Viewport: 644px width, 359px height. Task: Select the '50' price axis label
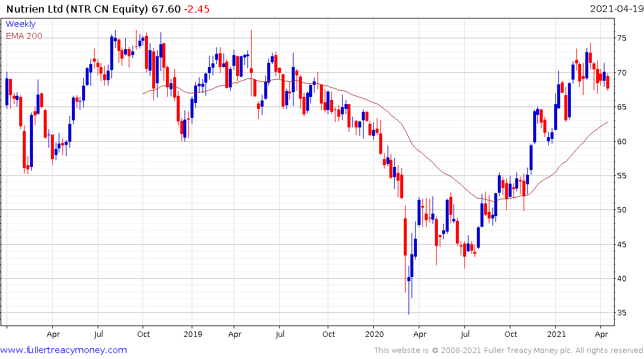pyautogui.click(x=622, y=209)
